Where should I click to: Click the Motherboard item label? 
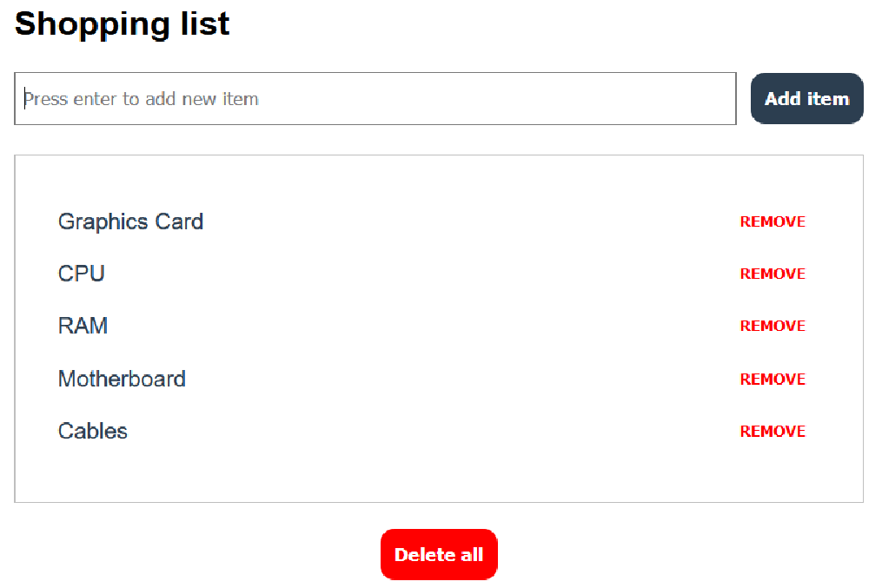click(122, 379)
